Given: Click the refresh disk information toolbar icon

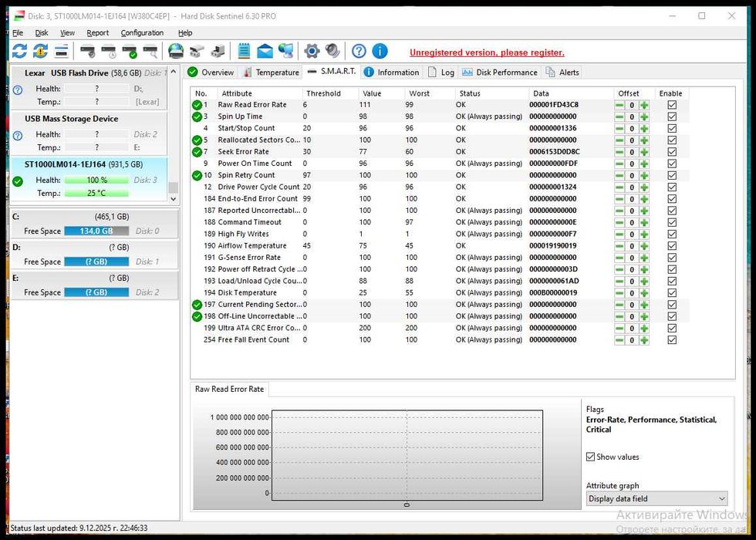Looking at the screenshot, I should tap(19, 52).
